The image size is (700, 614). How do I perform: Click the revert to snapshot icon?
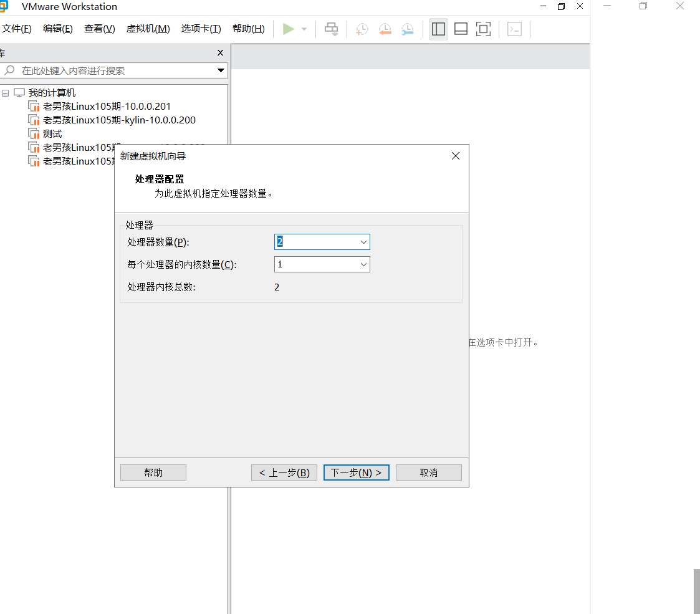[385, 29]
